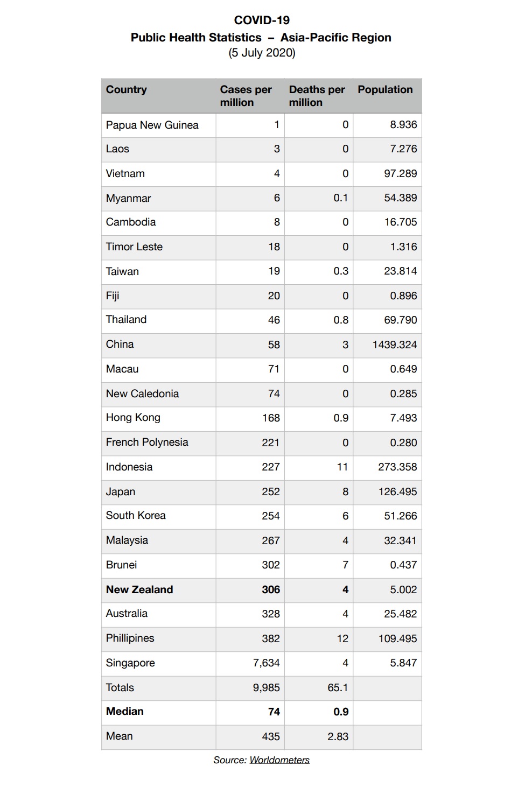The width and height of the screenshot is (532, 787).
Task: Select the Totals cases value 9,985
Action: (x=267, y=687)
